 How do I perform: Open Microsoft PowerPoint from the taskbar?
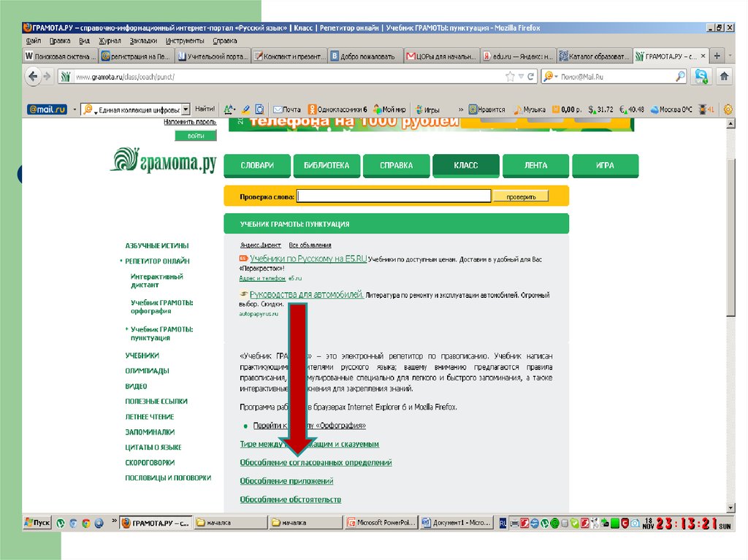381,523
